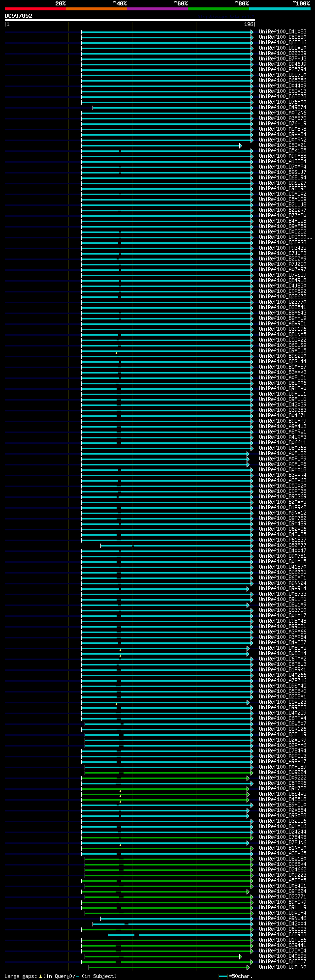Click the cyan ~100% legend segment
Viewport: 315px width, 980px height.
coord(280,8)
